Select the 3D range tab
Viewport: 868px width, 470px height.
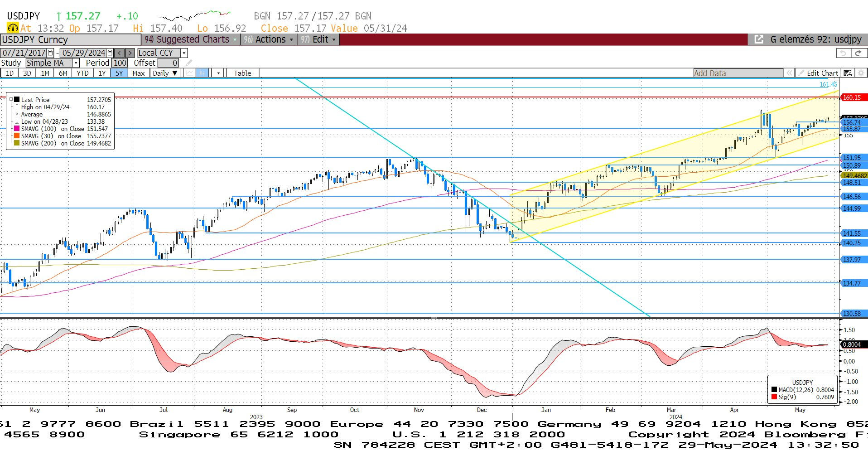(x=27, y=73)
